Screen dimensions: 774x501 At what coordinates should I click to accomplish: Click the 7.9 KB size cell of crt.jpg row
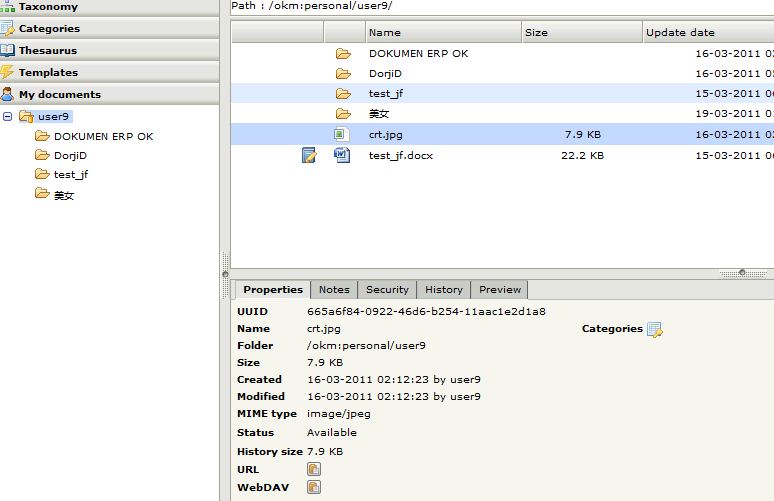[583, 134]
